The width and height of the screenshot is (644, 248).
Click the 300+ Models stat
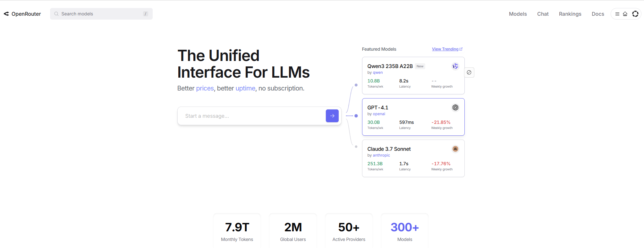(x=405, y=231)
